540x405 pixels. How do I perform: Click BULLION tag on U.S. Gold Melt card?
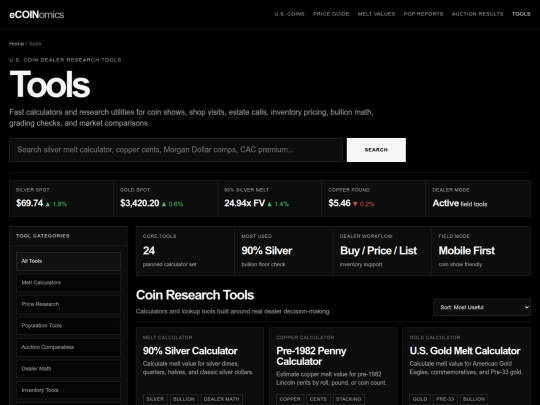[474, 399]
